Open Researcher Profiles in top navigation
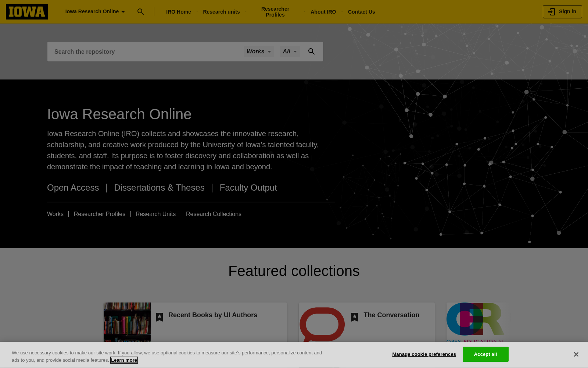 click(275, 12)
